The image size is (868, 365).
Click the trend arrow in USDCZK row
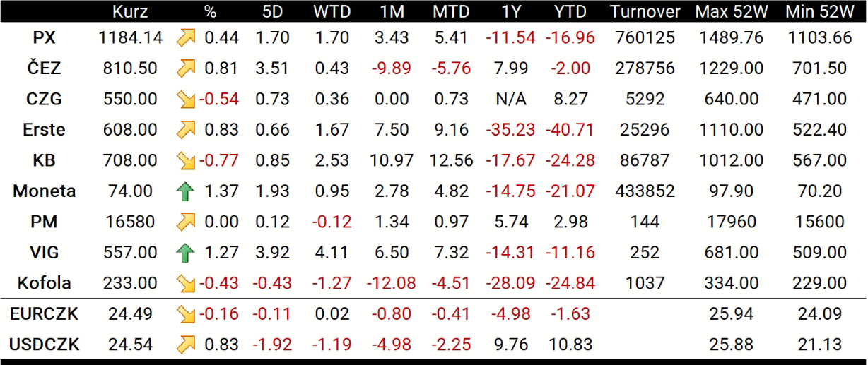(x=187, y=345)
